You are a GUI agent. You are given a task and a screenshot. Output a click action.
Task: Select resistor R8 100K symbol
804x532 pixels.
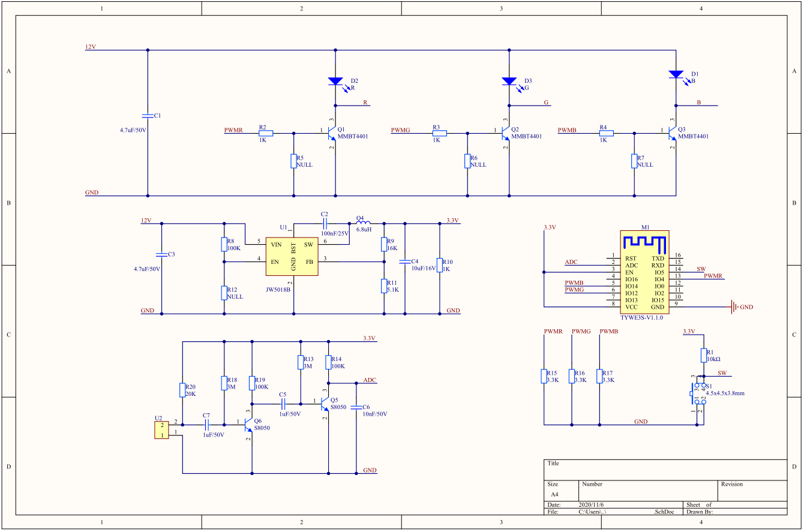tap(224, 244)
